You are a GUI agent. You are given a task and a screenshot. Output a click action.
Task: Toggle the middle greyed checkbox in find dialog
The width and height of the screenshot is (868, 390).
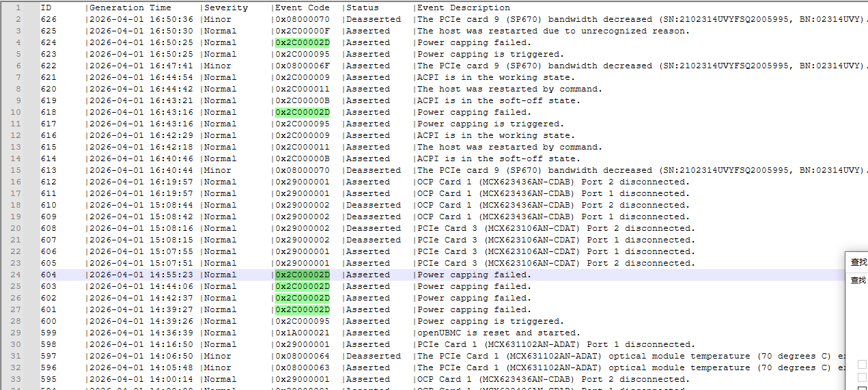pos(862,377)
